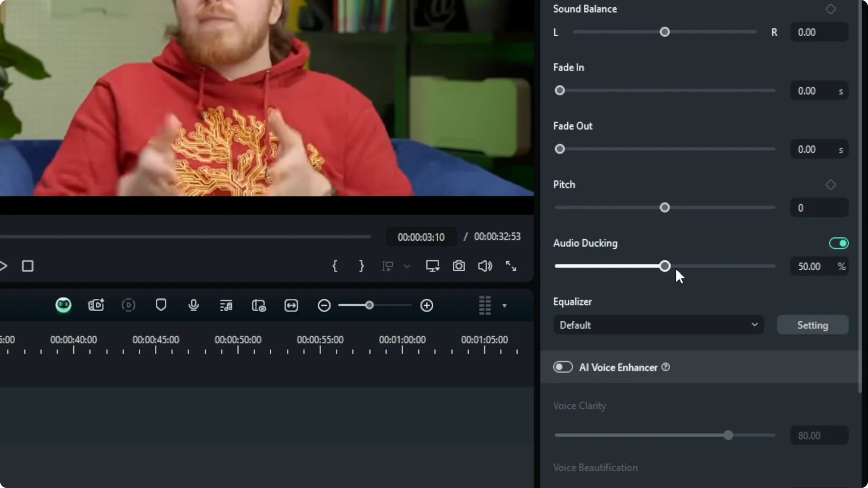Open the track management dropdown arrow

tap(505, 305)
